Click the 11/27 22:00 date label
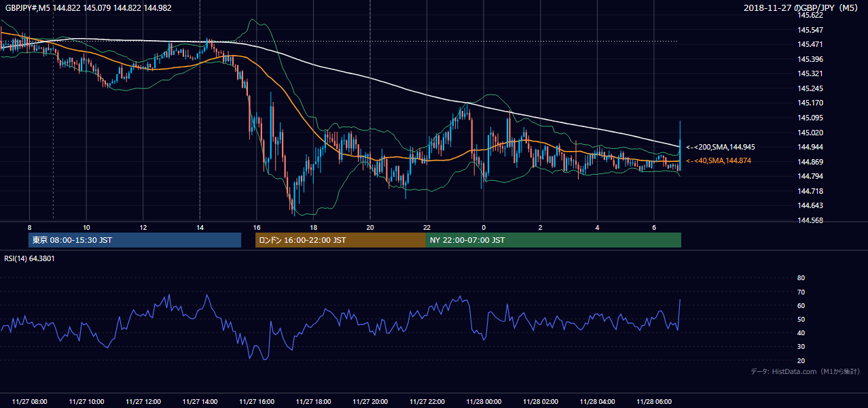868x408 pixels. tap(427, 402)
